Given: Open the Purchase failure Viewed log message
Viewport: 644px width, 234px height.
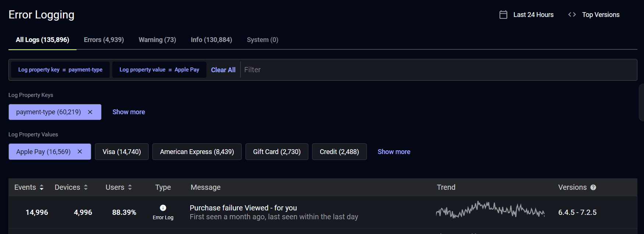Looking at the screenshot, I should pos(243,208).
